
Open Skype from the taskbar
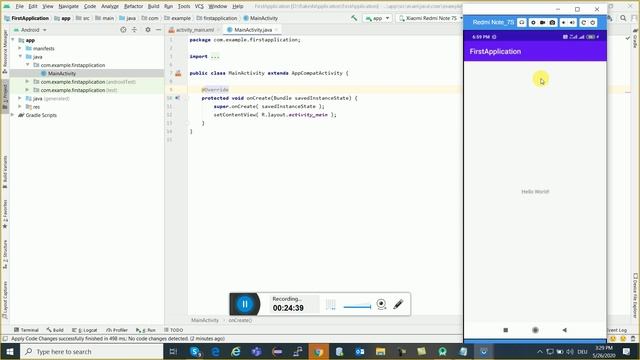[196, 351]
